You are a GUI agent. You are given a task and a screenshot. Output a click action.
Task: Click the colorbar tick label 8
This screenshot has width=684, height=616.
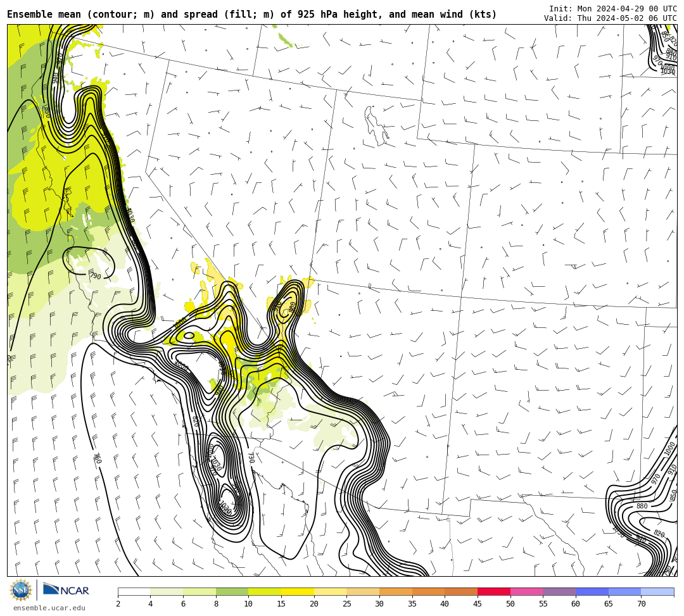point(216,604)
